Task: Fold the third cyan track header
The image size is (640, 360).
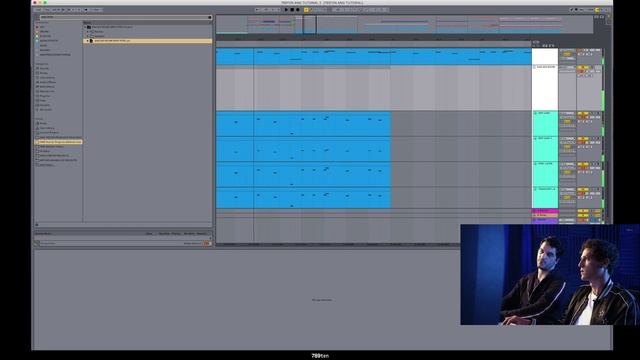Action: [x=535, y=164]
